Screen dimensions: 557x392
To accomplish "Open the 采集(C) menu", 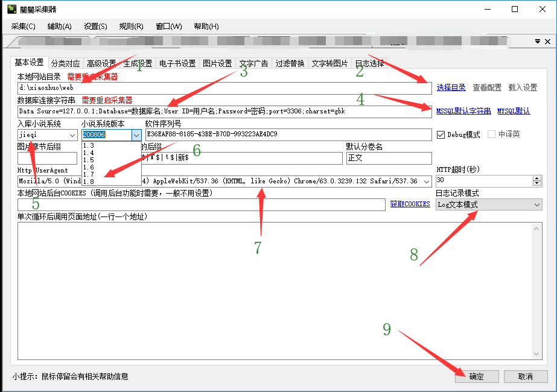I will tap(24, 27).
